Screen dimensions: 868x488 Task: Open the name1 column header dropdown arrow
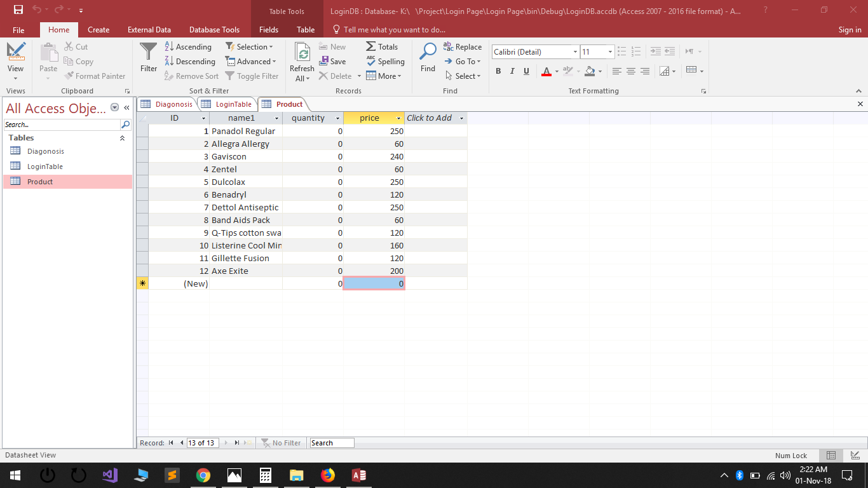tap(276, 118)
